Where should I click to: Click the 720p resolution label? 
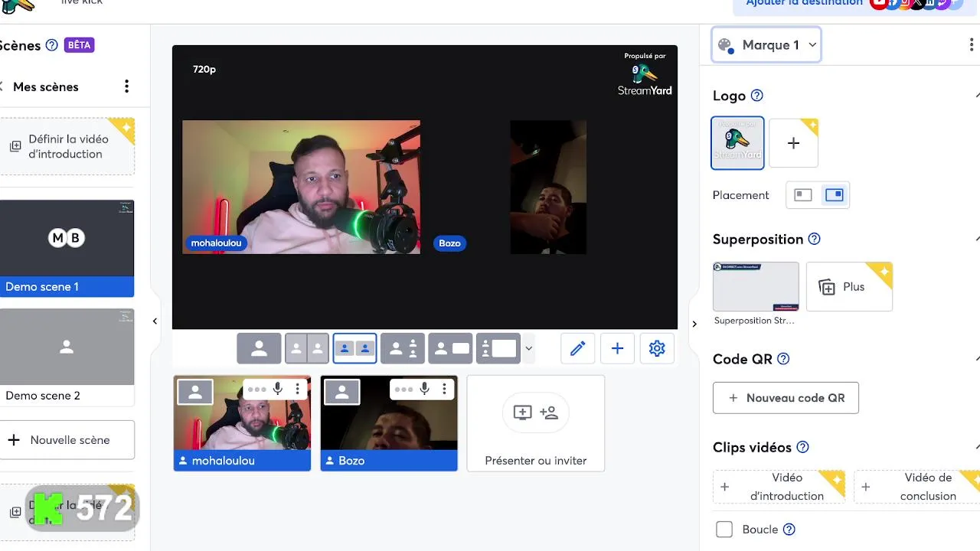(x=204, y=69)
